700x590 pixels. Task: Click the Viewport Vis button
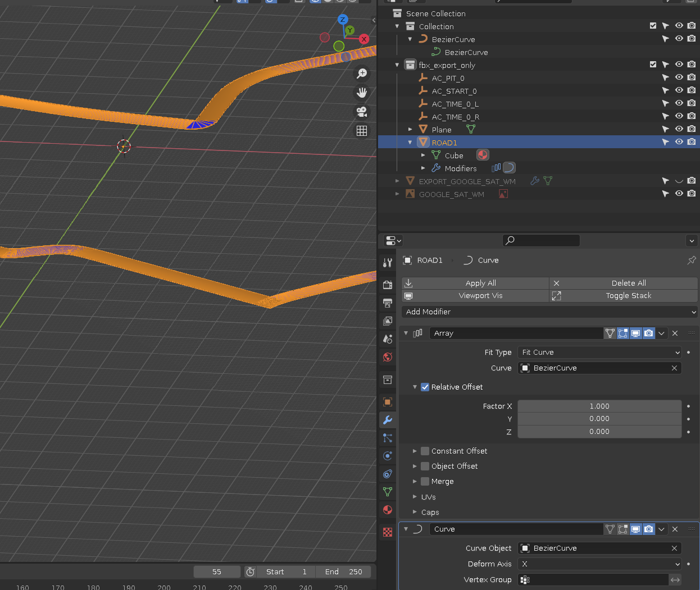tap(475, 295)
